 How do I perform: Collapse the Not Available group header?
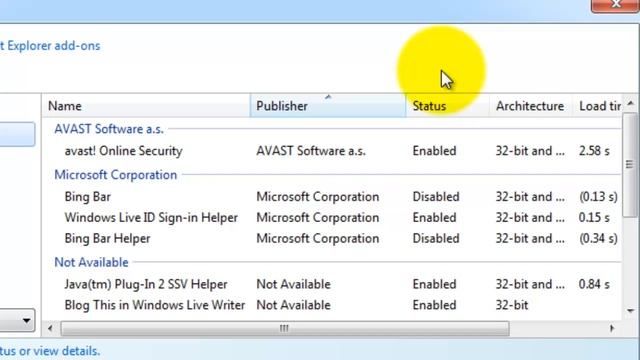coord(91,262)
